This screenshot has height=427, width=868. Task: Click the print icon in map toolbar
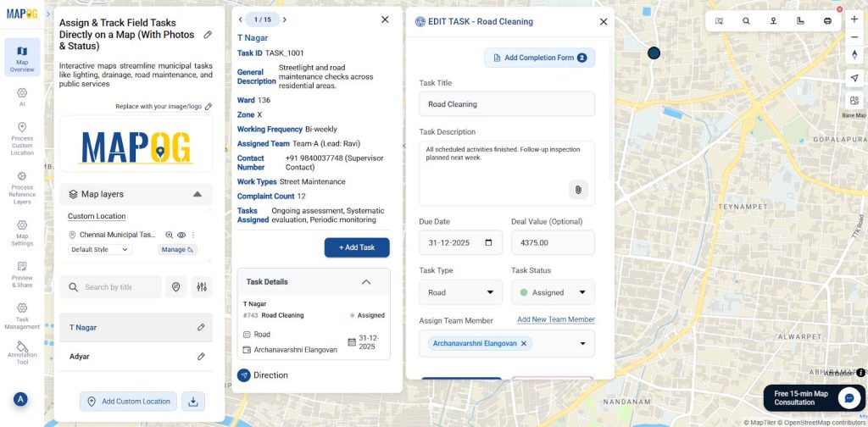tap(827, 20)
